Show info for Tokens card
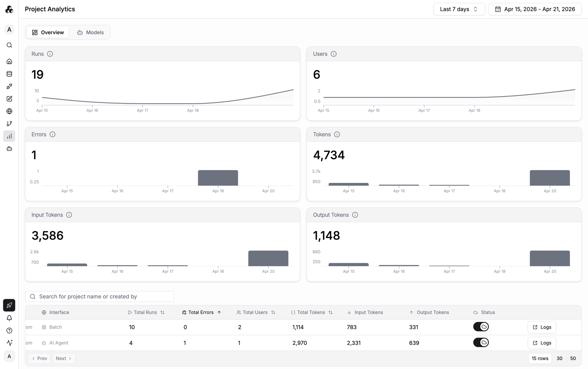The image size is (588, 369). pos(337,134)
